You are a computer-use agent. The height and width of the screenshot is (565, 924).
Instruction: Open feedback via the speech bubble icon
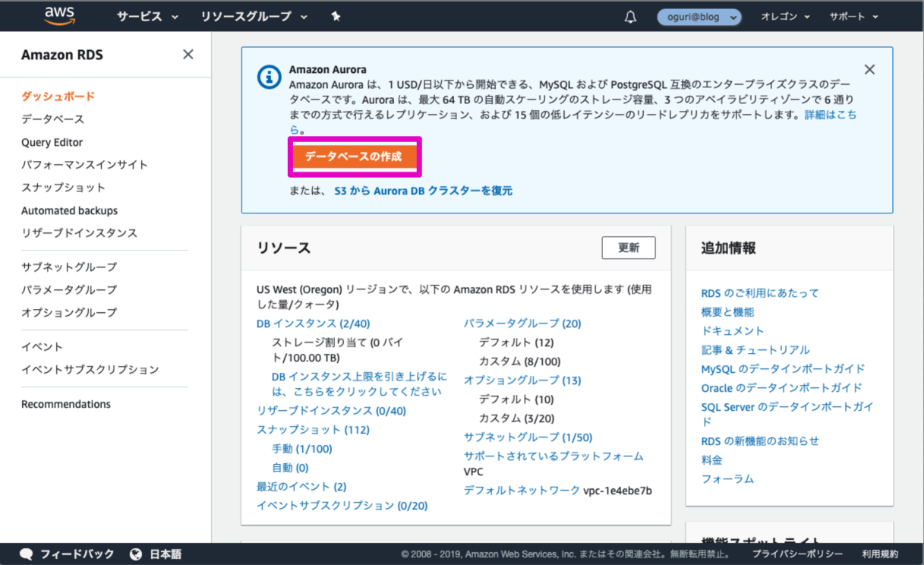point(27,554)
